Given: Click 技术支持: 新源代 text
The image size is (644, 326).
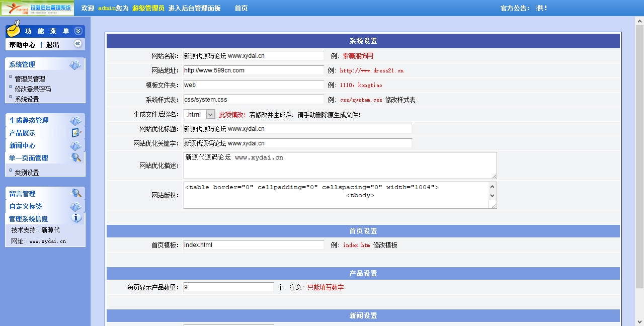Looking at the screenshot, I should (35, 230).
